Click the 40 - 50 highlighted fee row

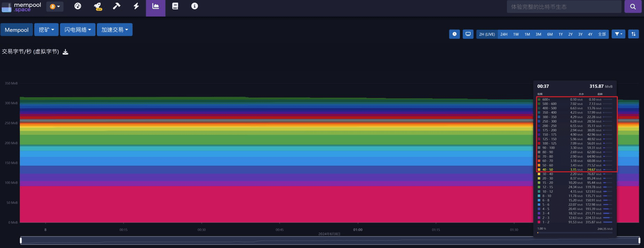[x=575, y=170]
